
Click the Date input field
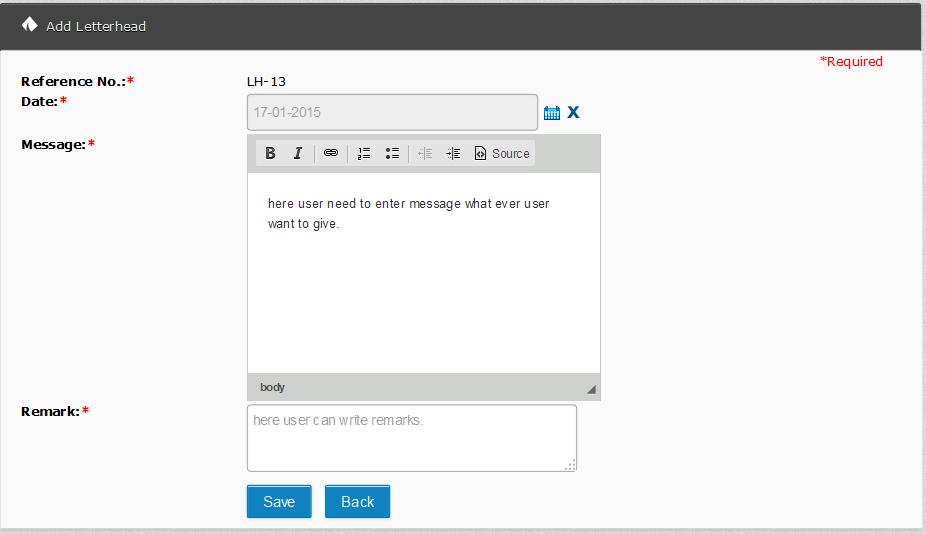click(x=392, y=112)
